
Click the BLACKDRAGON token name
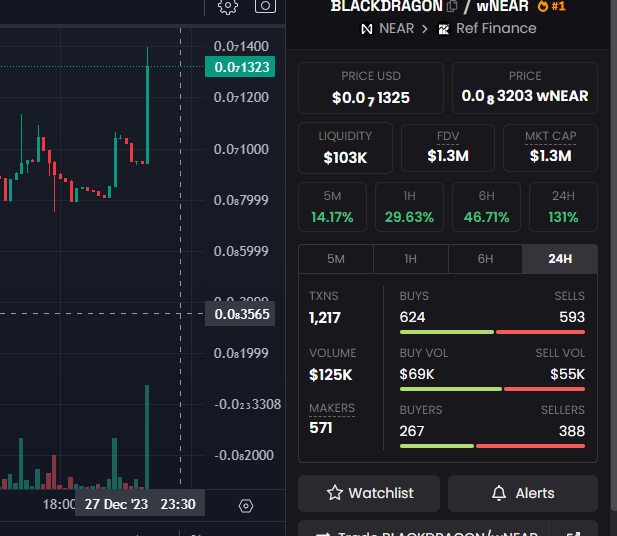point(387,6)
